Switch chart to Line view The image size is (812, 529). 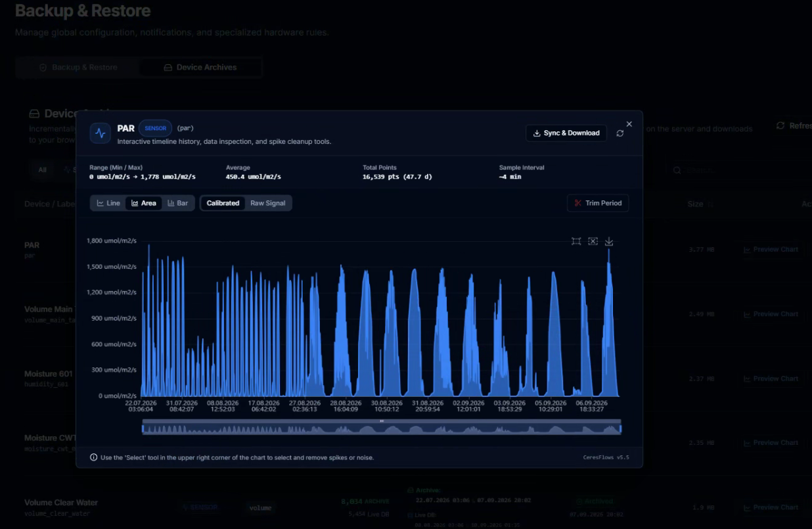(x=108, y=203)
